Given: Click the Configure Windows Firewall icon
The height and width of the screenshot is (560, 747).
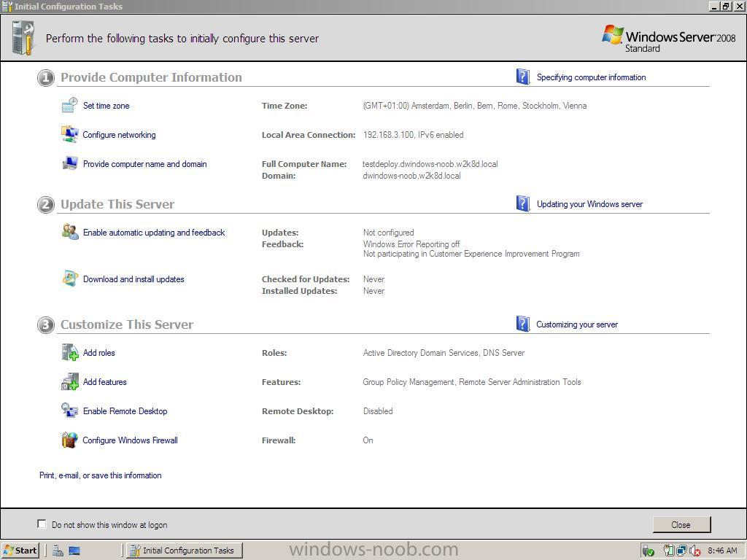Looking at the screenshot, I should [x=69, y=440].
